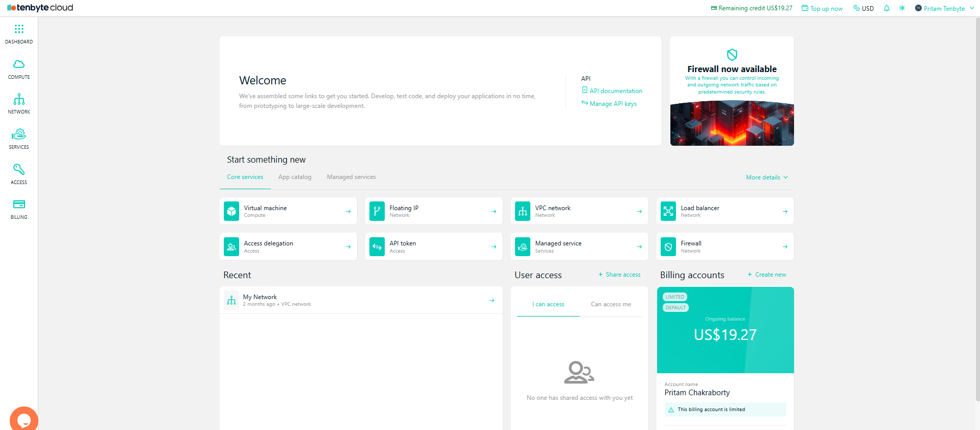Open the orange chat support bubble
This screenshot has height=430, width=980.
(24, 419)
